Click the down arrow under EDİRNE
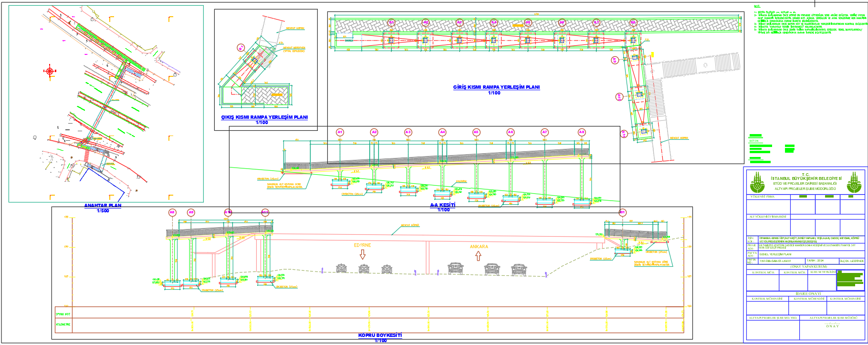 (363, 254)
